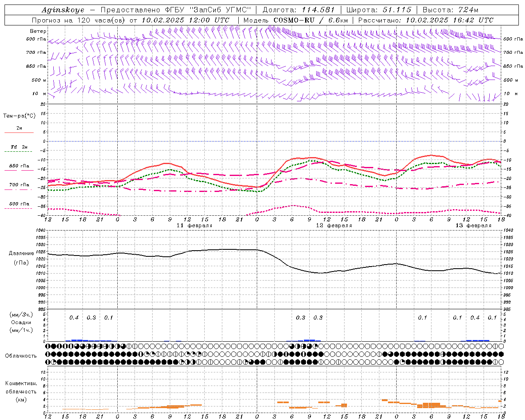Click the "Давление" pressure panel label
525x420 pixels.
[x=21, y=253]
